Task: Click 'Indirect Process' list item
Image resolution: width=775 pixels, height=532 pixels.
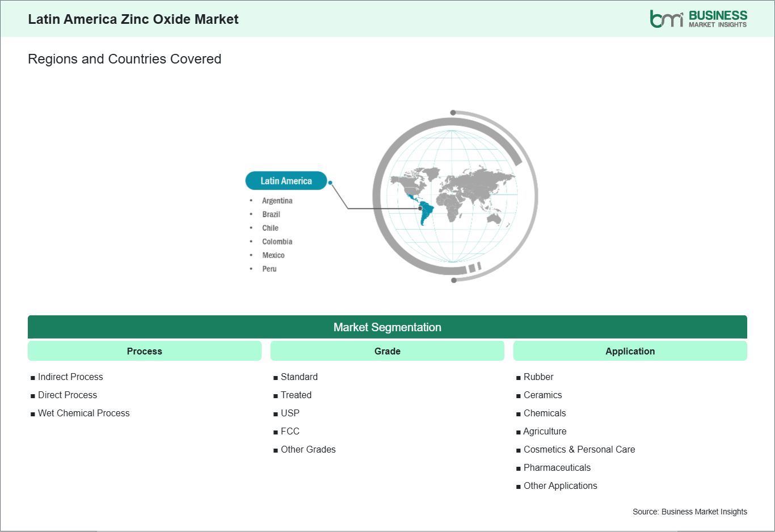Action: tap(70, 377)
